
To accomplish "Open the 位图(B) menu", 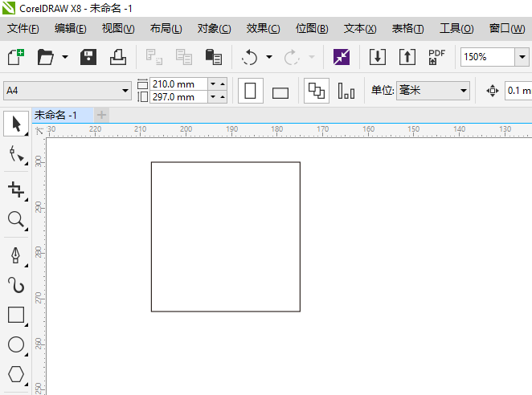I will (312, 28).
